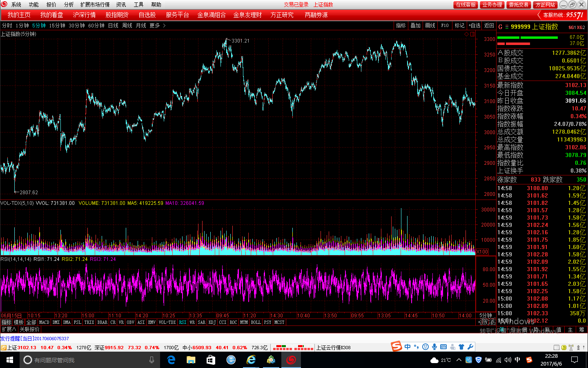Click the 在线客服 button
Image resolution: width=588 pixels, height=368 pixels.
click(466, 4)
